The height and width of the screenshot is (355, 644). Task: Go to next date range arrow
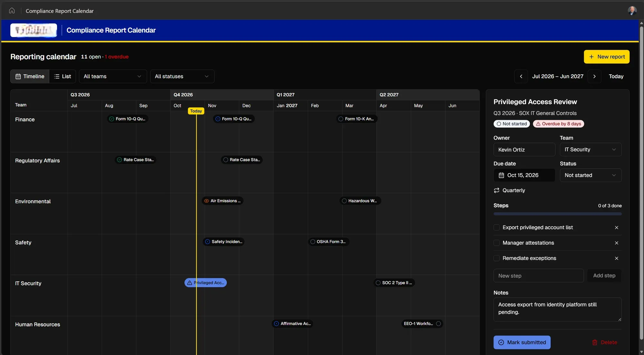tap(594, 76)
